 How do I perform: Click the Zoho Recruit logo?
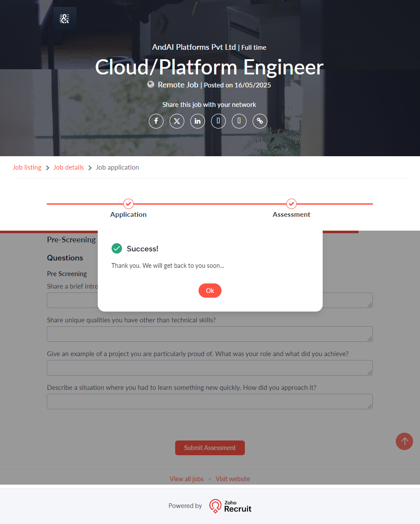[230, 506]
